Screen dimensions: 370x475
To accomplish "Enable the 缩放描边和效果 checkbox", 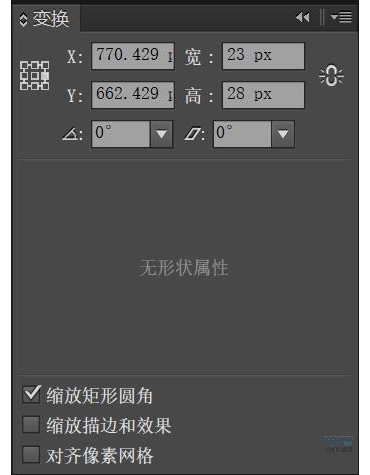I will pos(31,424).
